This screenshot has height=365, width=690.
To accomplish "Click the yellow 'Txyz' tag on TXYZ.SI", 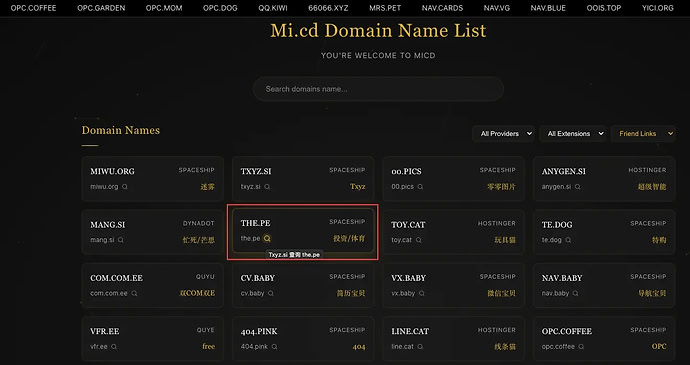I will point(357,186).
